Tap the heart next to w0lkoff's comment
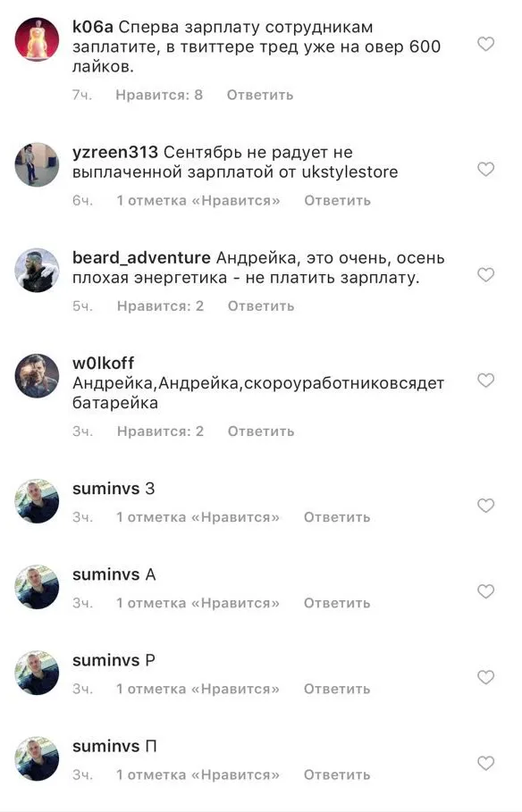Viewport: 522px width, 812px height. (x=485, y=381)
